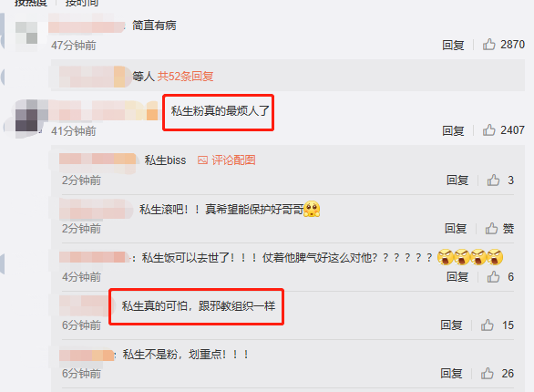Reply to the 简直有病 comment
The width and height of the screenshot is (534, 392).
(x=453, y=45)
